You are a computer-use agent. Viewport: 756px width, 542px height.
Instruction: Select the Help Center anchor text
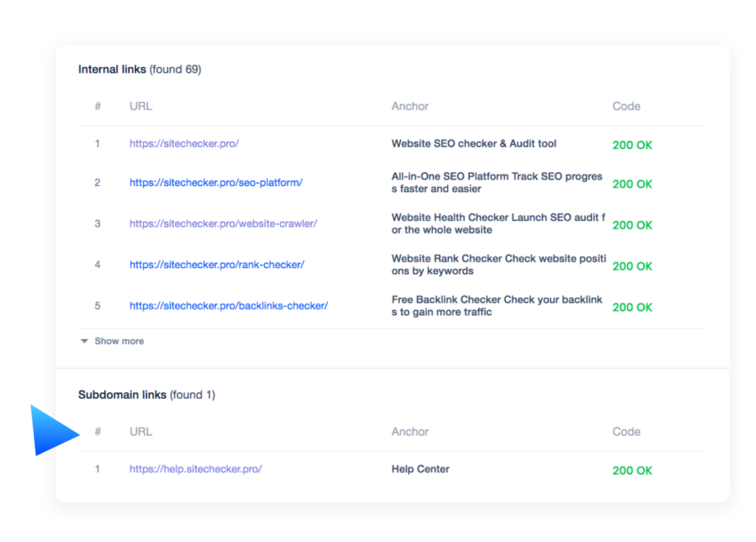coord(420,469)
